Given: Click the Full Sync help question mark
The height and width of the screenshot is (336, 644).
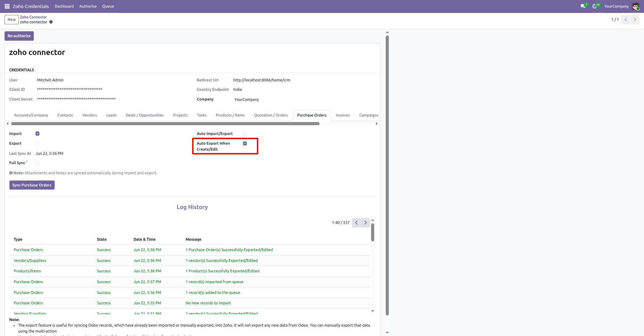Looking at the screenshot, I should 27,162.
